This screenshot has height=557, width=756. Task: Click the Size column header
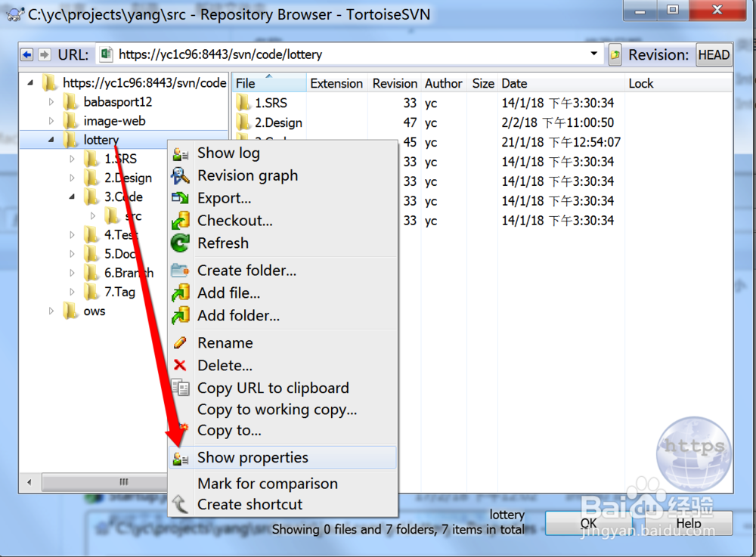(x=483, y=83)
